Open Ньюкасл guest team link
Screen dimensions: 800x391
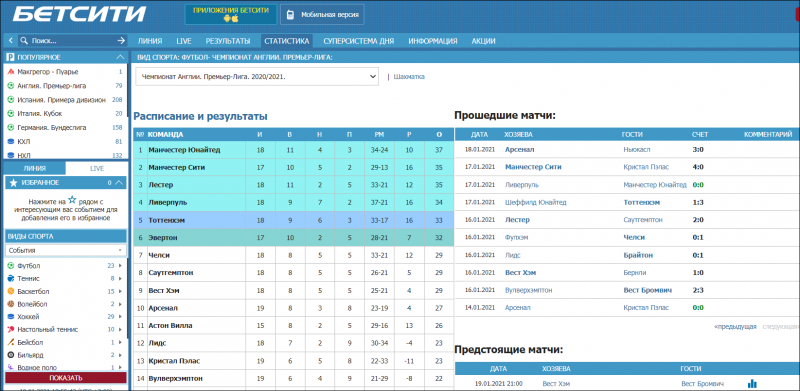click(637, 150)
